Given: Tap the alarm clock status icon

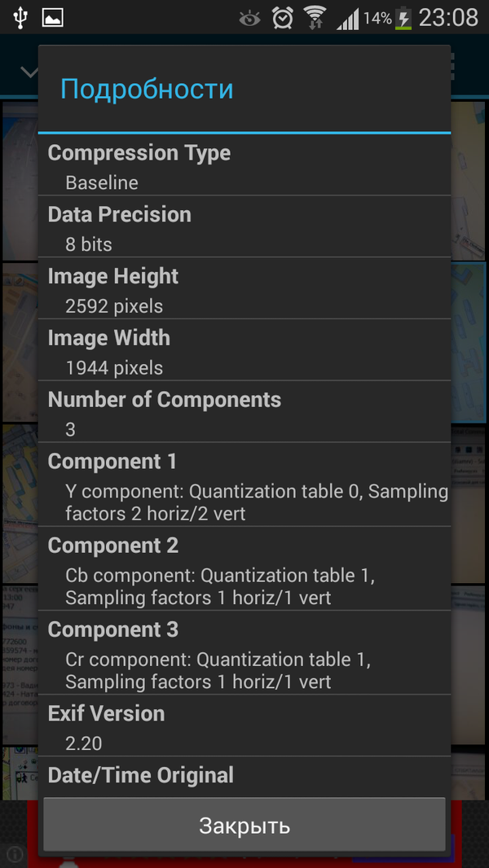Looking at the screenshot, I should 283,17.
